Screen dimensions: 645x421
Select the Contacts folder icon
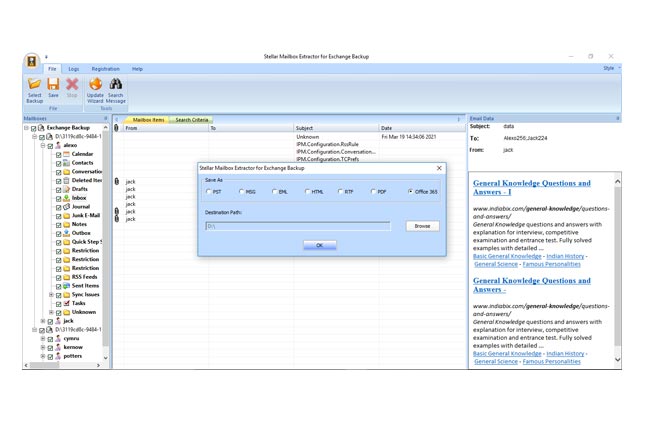66,163
